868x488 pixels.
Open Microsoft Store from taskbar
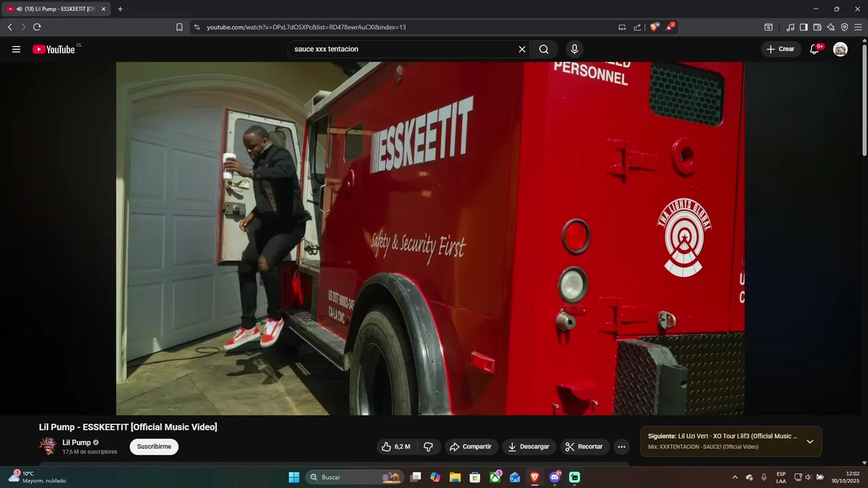[x=475, y=477]
